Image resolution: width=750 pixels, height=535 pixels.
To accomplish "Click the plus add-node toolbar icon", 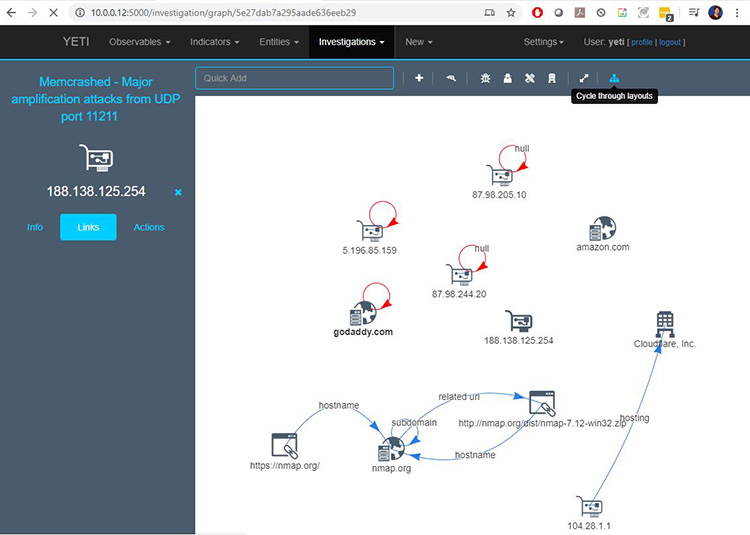I will tap(419, 78).
